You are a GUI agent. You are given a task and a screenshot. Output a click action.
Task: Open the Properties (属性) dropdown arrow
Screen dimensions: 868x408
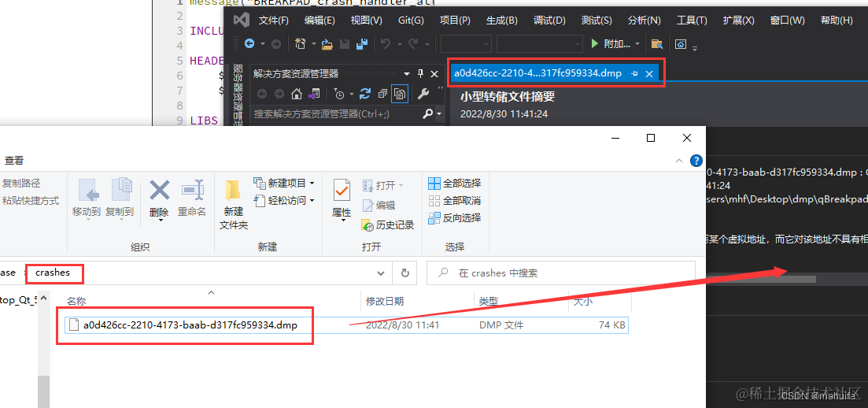[x=342, y=221]
